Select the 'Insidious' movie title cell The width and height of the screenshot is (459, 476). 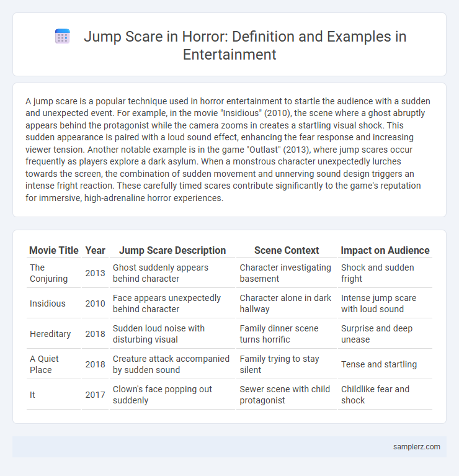[x=54, y=303]
